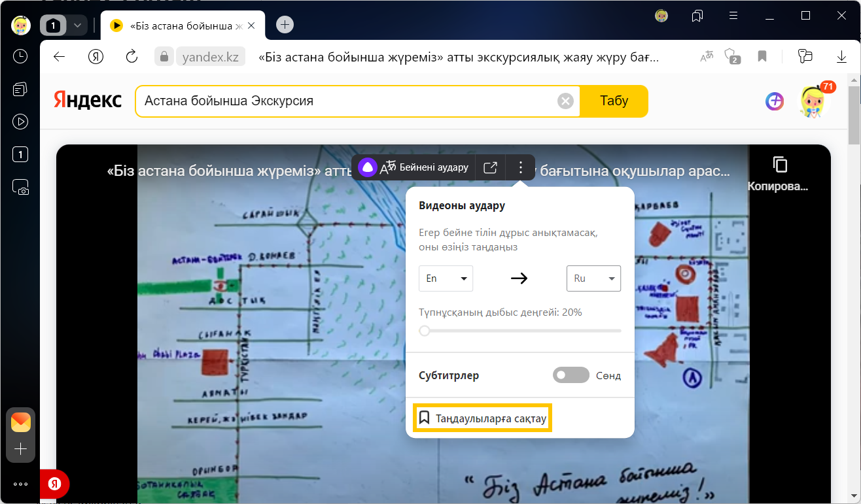Open the video player icon in the sidebar
The width and height of the screenshot is (861, 504).
point(20,122)
